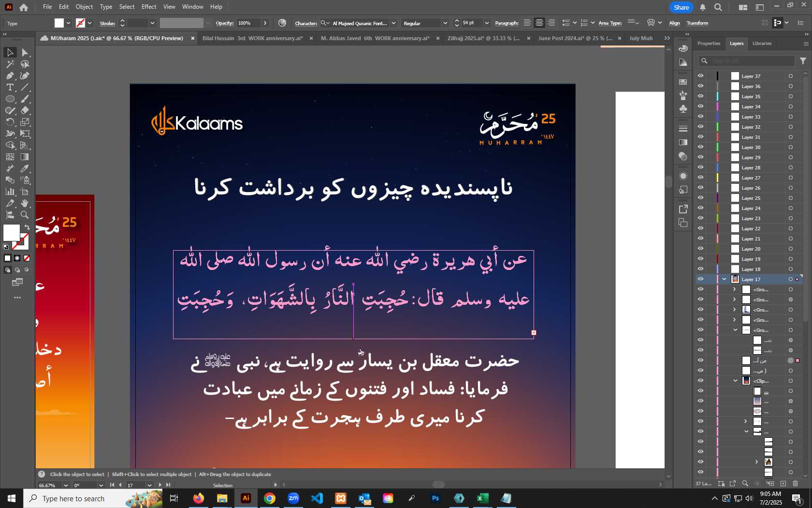Open the notifications bell

[703, 7]
